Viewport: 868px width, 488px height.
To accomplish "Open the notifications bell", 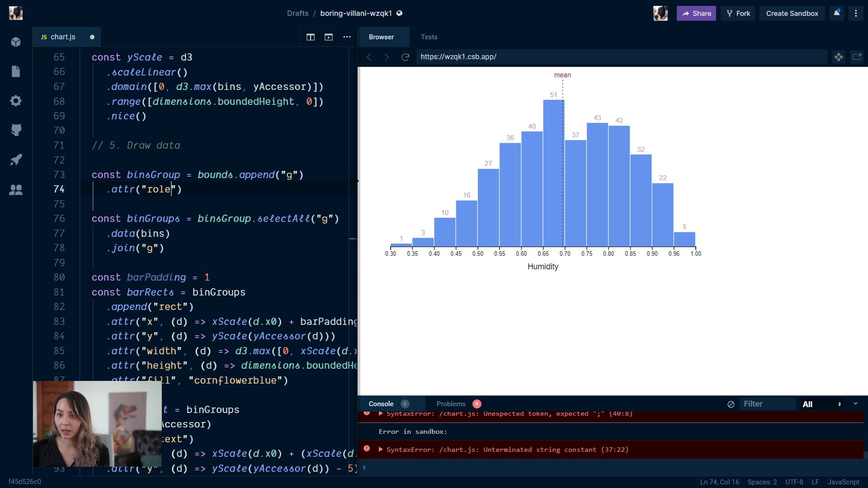I will [x=837, y=13].
